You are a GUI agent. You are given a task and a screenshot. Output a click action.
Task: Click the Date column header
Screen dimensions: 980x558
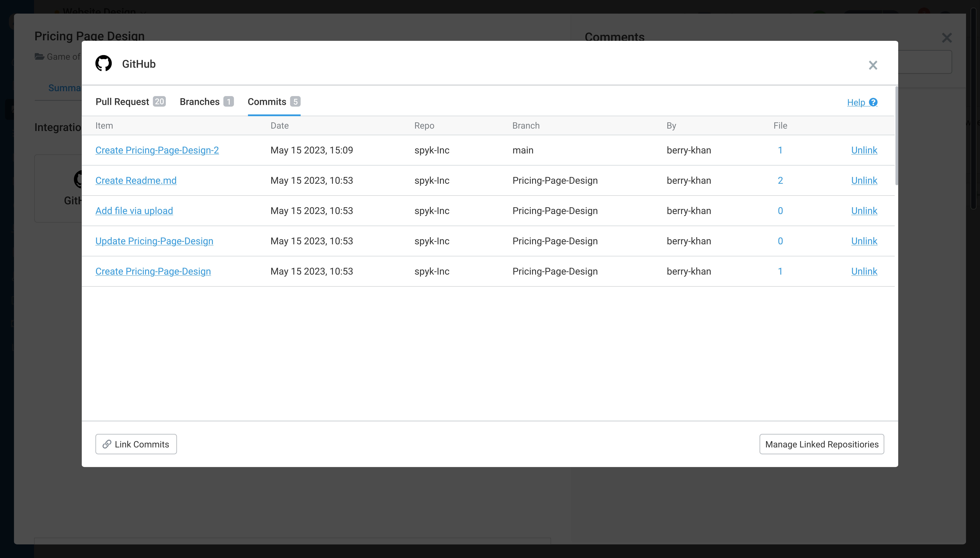point(280,126)
